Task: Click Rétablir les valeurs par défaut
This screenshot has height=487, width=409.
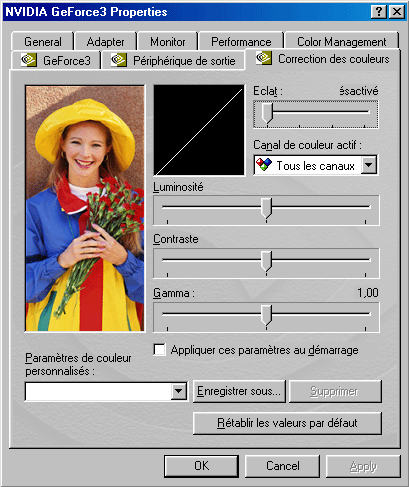Action: tap(287, 423)
